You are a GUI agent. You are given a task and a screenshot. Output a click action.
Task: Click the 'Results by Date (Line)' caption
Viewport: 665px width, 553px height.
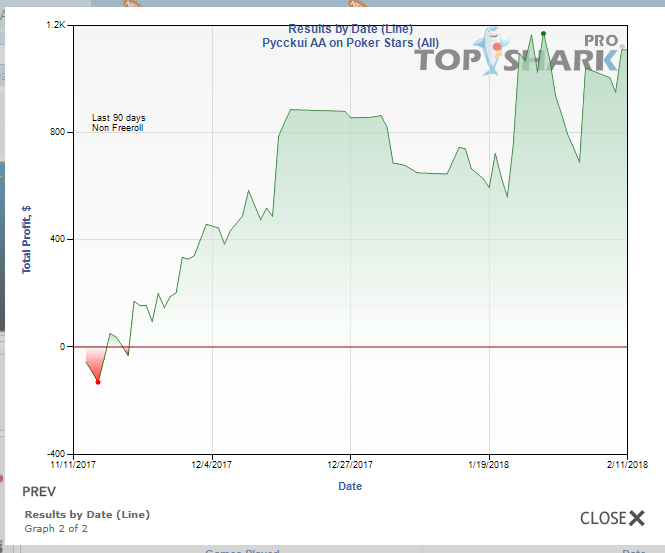tap(87, 514)
